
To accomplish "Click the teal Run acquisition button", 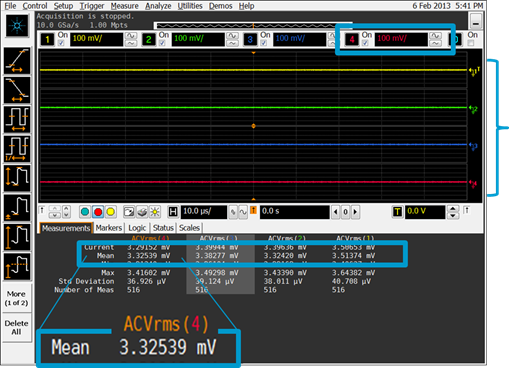I will pyautogui.click(x=85, y=212).
